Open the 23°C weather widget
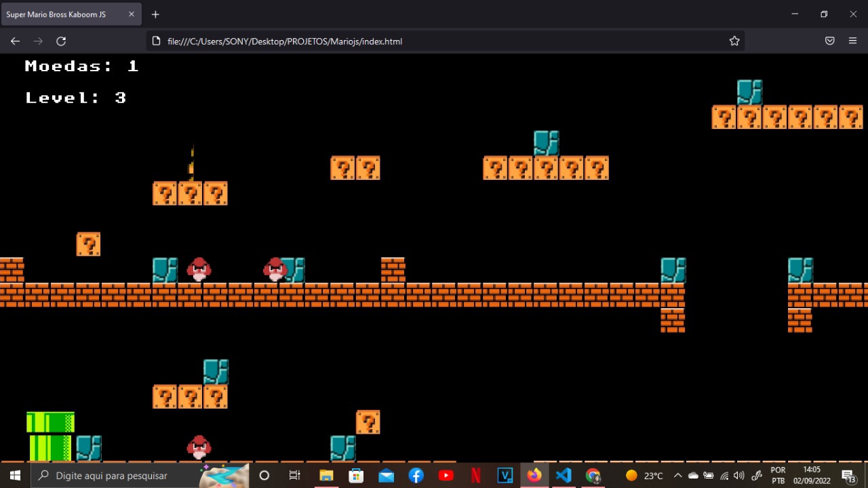Screen dimensions: 868x488 point(644,476)
